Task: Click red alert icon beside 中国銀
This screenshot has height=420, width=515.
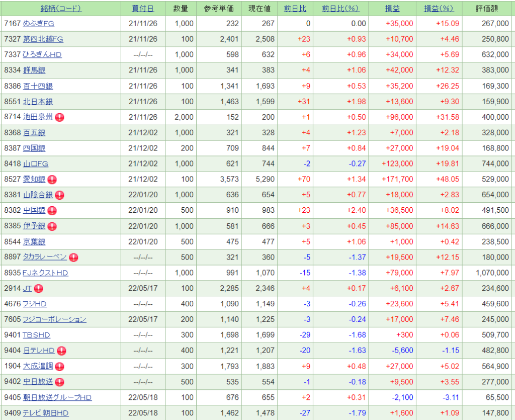Action: pyautogui.click(x=52, y=210)
